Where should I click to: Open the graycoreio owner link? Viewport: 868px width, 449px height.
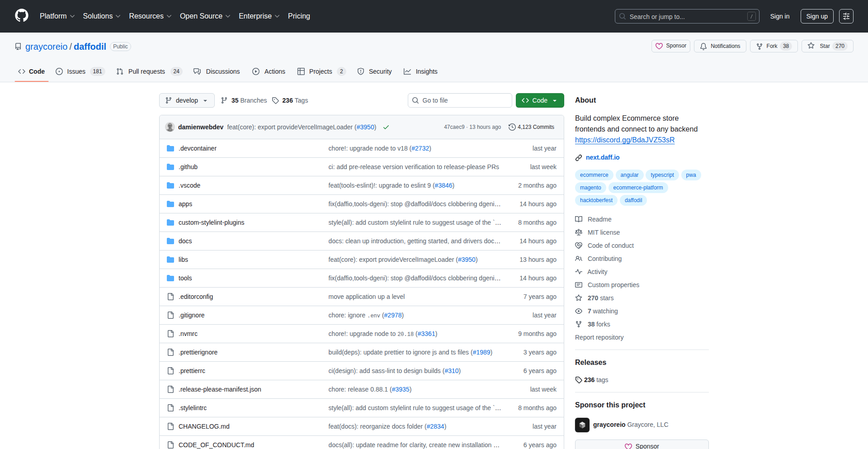coord(47,47)
